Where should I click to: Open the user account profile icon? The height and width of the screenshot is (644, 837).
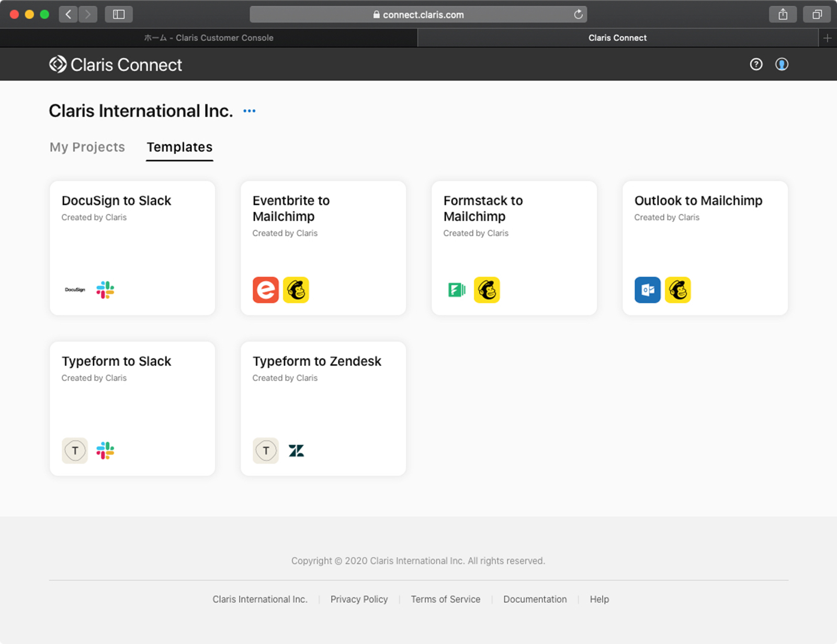pyautogui.click(x=782, y=64)
